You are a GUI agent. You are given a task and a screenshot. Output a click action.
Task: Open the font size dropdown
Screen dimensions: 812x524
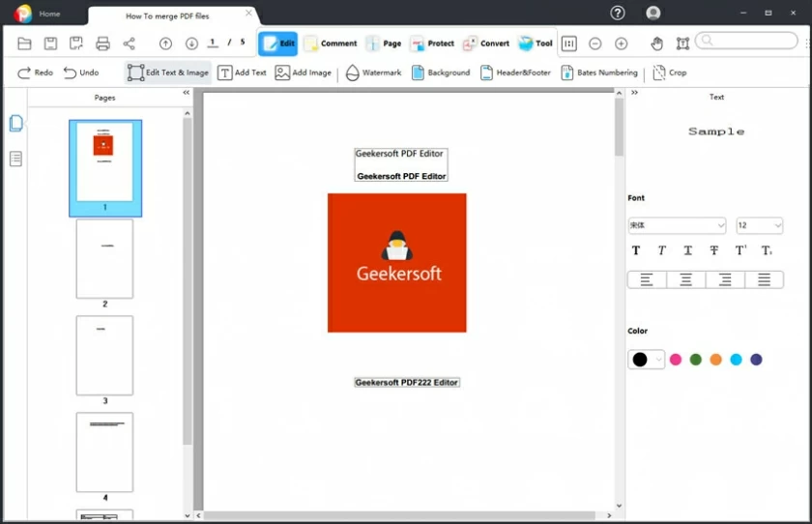759,225
